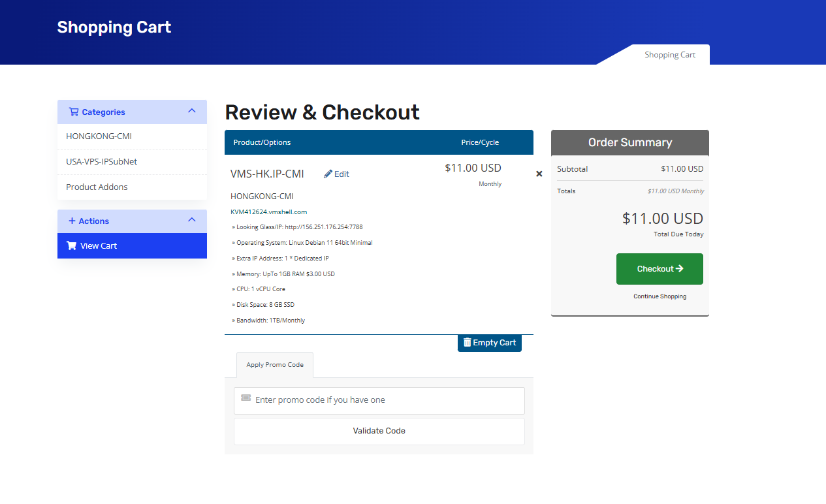Click the cart icon in View Cart
The image size is (826, 504).
coord(71,245)
